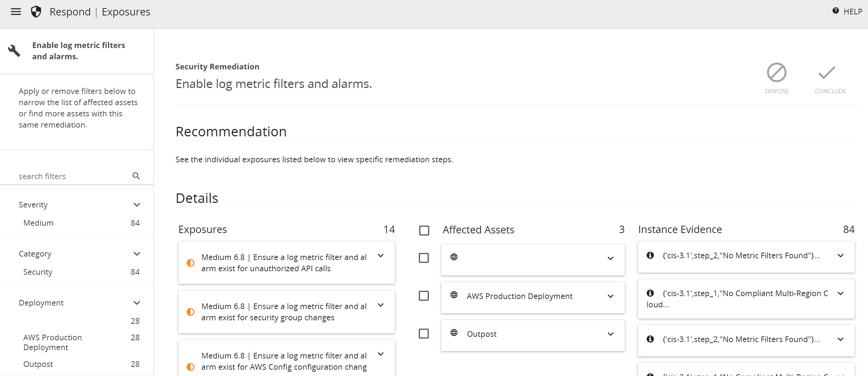
Task: Expand the AWS Production Deployment asset card
Action: (x=610, y=296)
